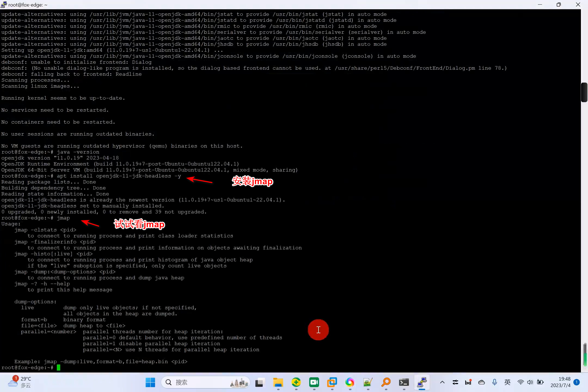The height and width of the screenshot is (392, 588).
Task: Click the 'No containers need to be restarted.' line
Action: (58, 122)
